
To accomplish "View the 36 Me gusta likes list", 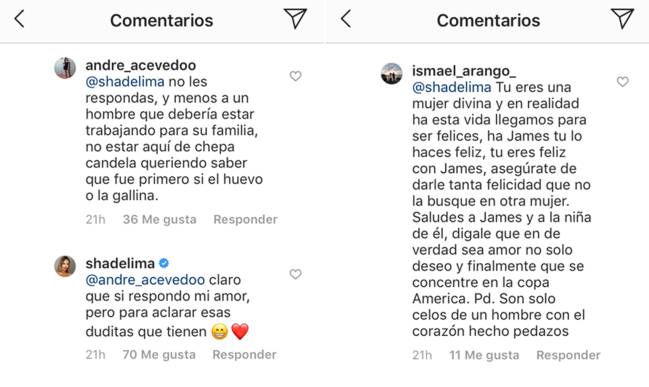I will coord(159,219).
